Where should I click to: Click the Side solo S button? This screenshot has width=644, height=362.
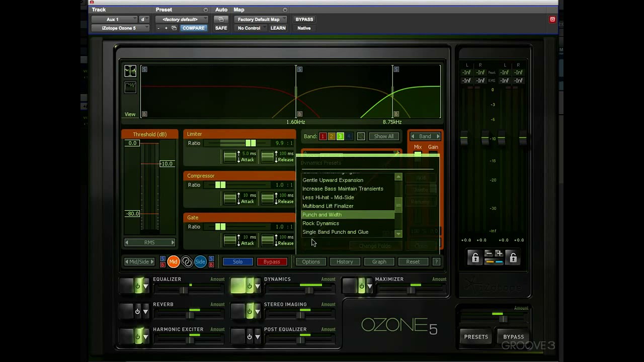(211, 258)
